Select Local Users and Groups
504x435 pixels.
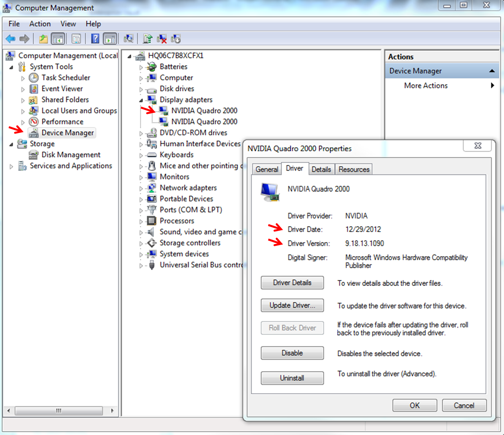[79, 110]
